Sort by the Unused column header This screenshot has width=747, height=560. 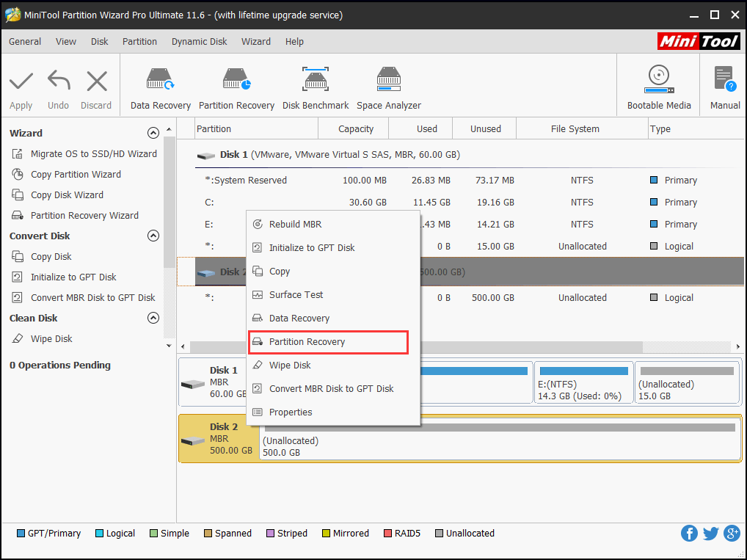point(484,128)
